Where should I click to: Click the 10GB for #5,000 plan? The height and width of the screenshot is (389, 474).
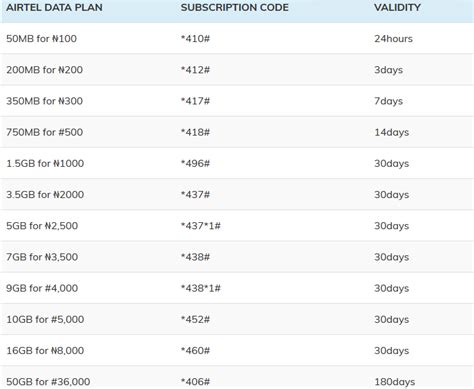coord(45,319)
